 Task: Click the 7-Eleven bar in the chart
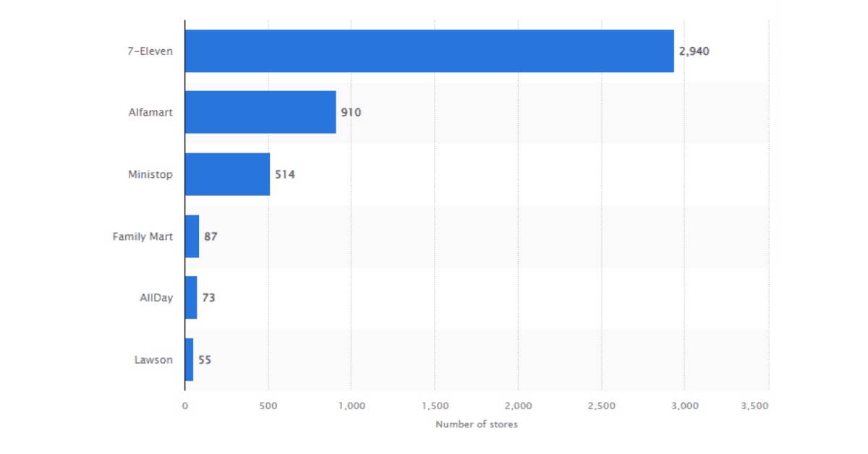coord(430,51)
